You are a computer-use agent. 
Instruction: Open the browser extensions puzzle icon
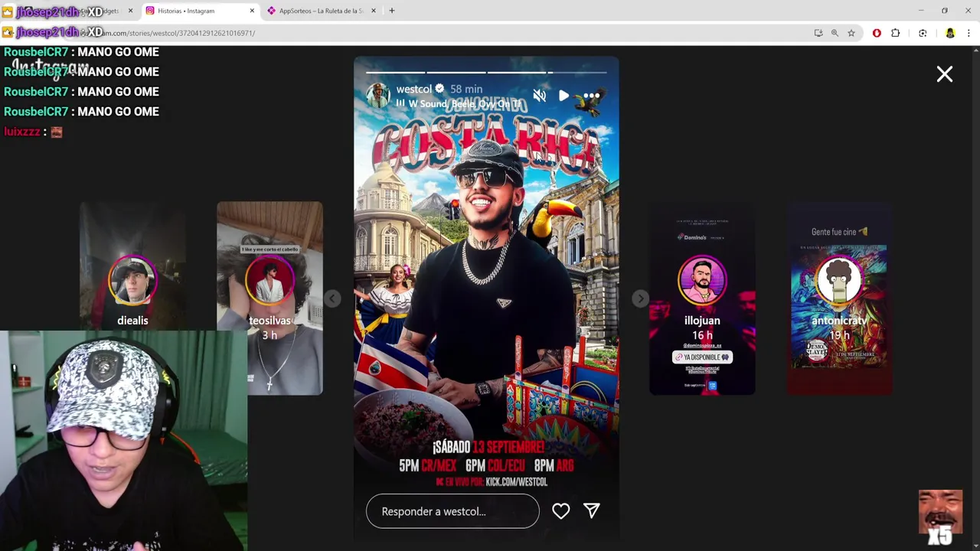(896, 33)
